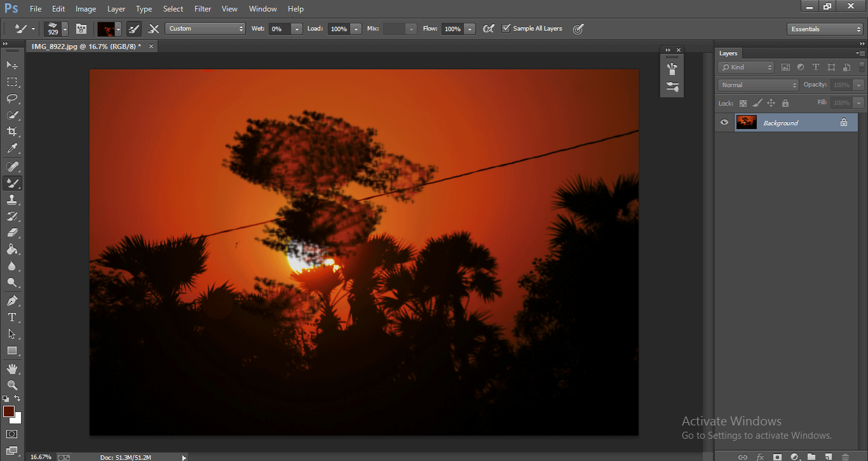Select the Eraser tool

pos(12,233)
